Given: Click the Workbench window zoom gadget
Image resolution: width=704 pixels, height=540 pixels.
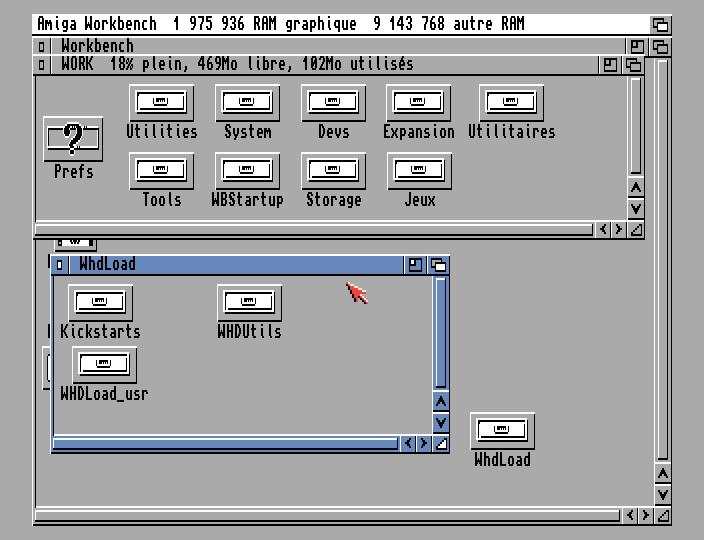Looking at the screenshot, I should [637, 46].
